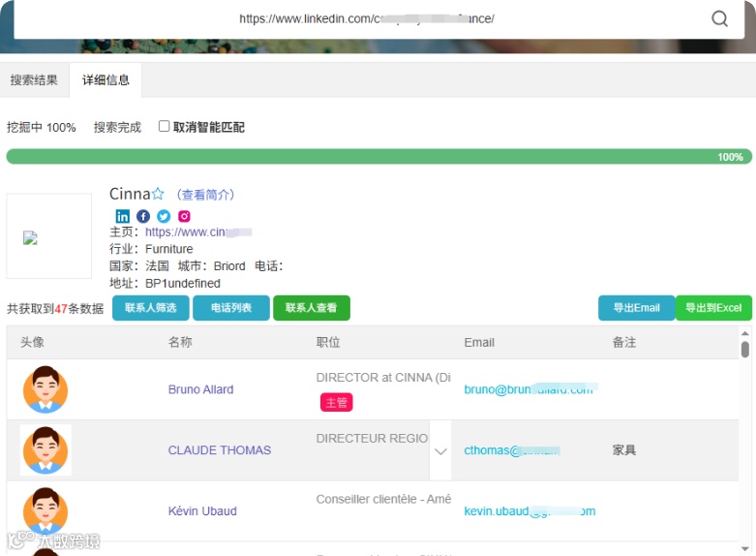Open Cinna's Twitter page icon

164,216
